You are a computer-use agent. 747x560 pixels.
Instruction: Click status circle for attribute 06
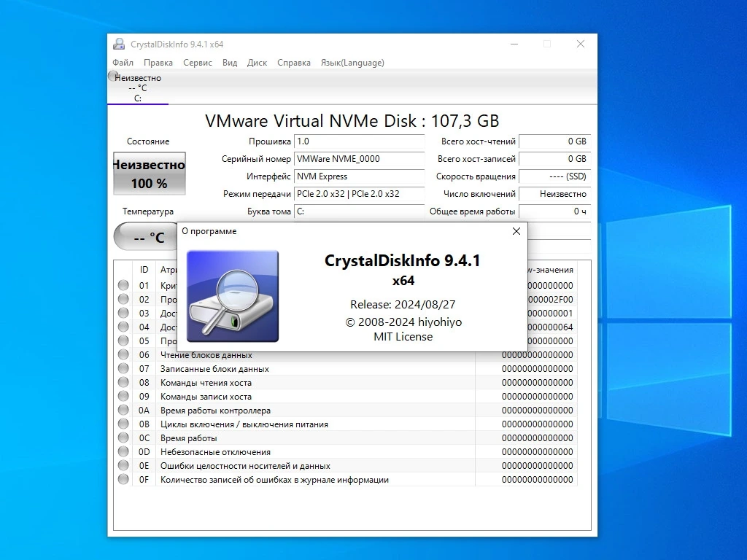(x=123, y=354)
